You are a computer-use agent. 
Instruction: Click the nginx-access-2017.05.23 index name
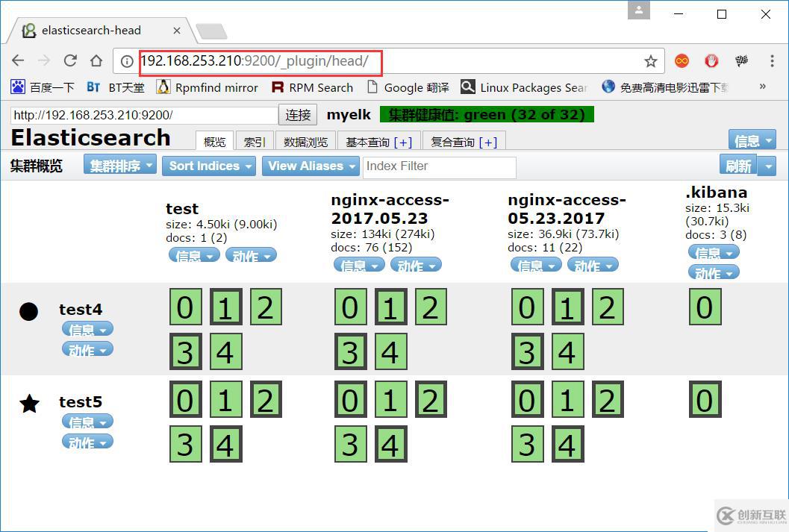click(x=390, y=209)
